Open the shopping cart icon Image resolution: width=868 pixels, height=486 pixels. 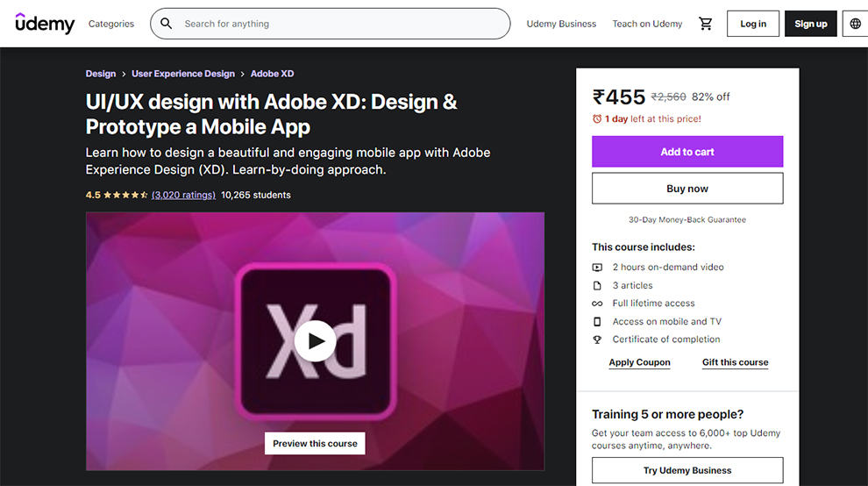pyautogui.click(x=705, y=24)
